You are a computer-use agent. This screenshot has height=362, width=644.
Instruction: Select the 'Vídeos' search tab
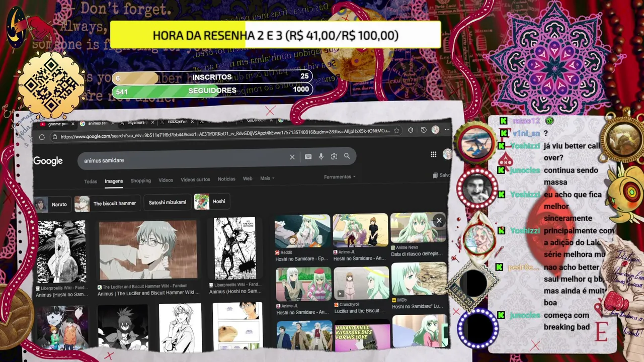[166, 180]
